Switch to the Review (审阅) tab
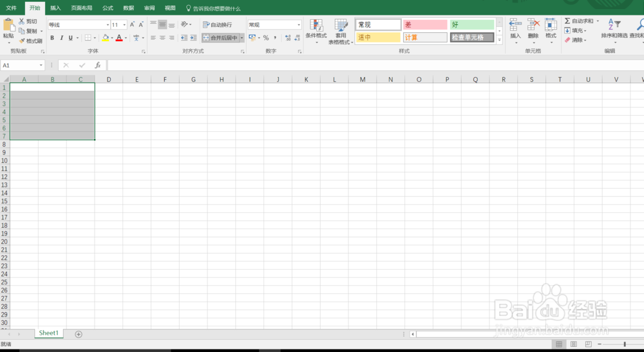Viewport: 644px width, 352px height. [149, 8]
